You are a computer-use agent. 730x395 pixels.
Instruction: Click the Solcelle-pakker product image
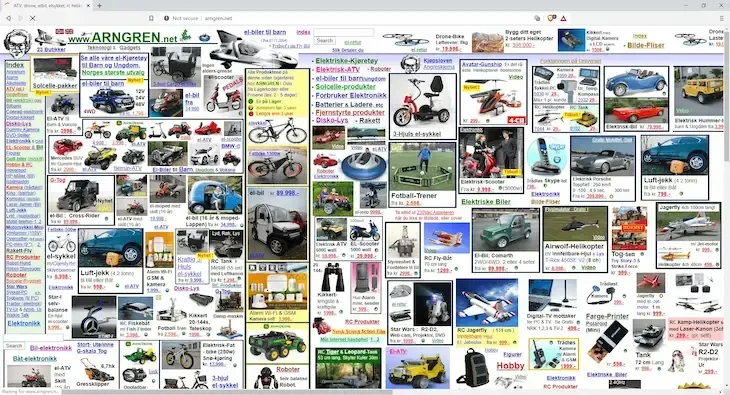point(55,68)
